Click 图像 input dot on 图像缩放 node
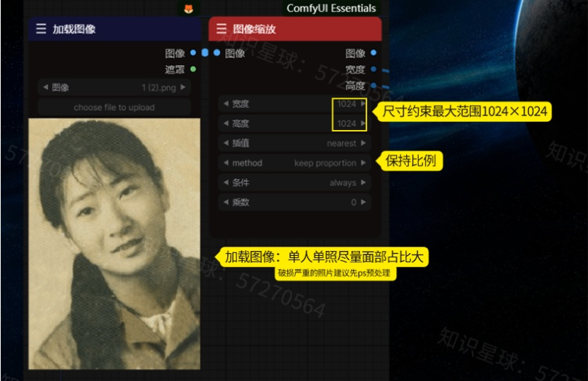Screen dimensions: 588x381 click(217, 53)
